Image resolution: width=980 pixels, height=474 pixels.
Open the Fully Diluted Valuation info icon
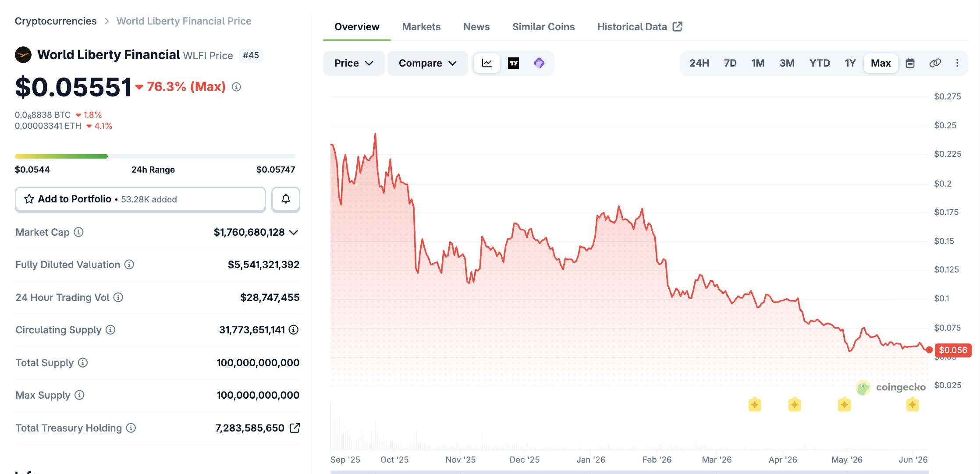click(129, 265)
